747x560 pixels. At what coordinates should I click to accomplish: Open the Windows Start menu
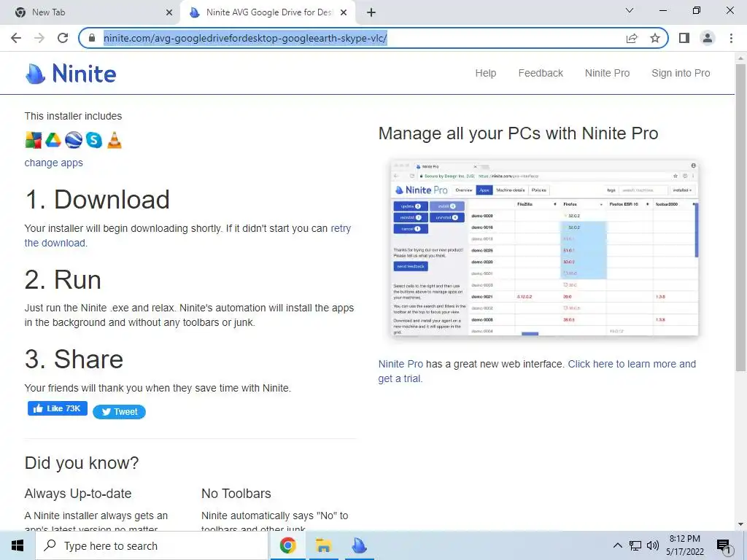click(x=18, y=545)
